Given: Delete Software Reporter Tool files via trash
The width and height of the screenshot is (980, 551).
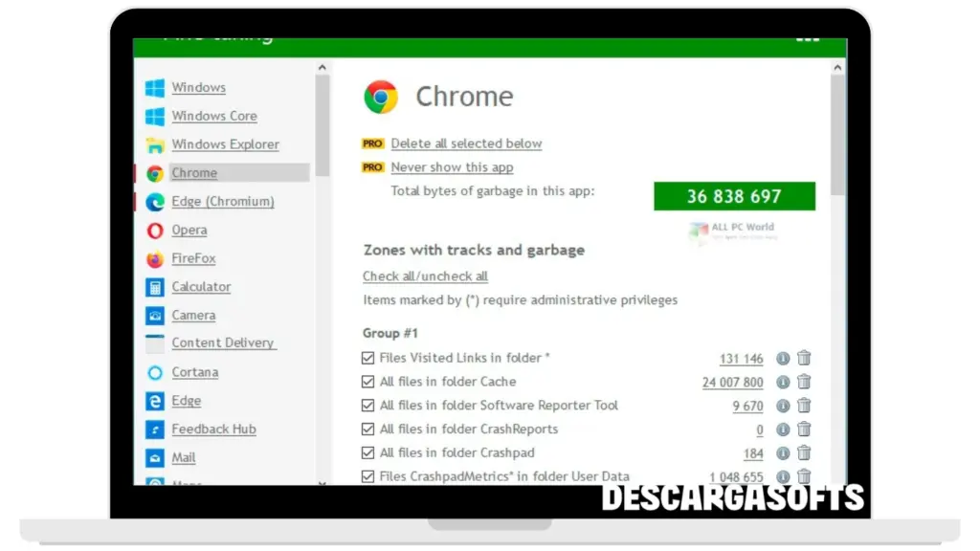Looking at the screenshot, I should tap(804, 406).
